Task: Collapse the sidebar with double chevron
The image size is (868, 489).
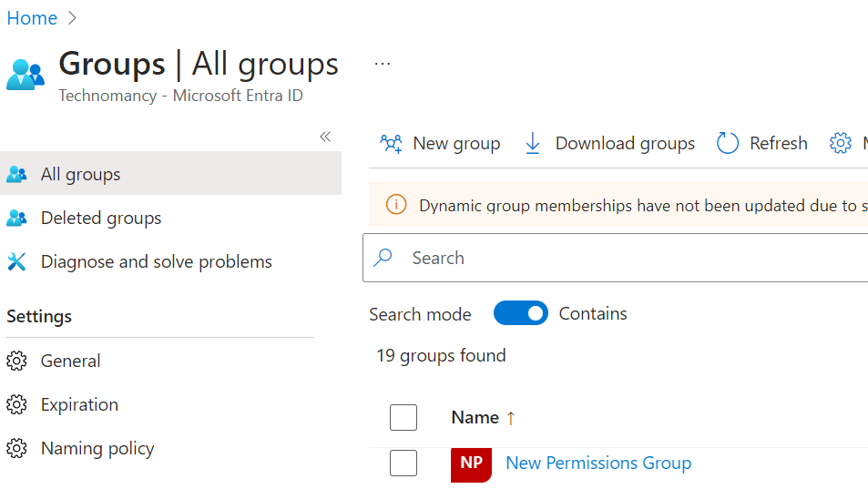Action: click(x=325, y=137)
